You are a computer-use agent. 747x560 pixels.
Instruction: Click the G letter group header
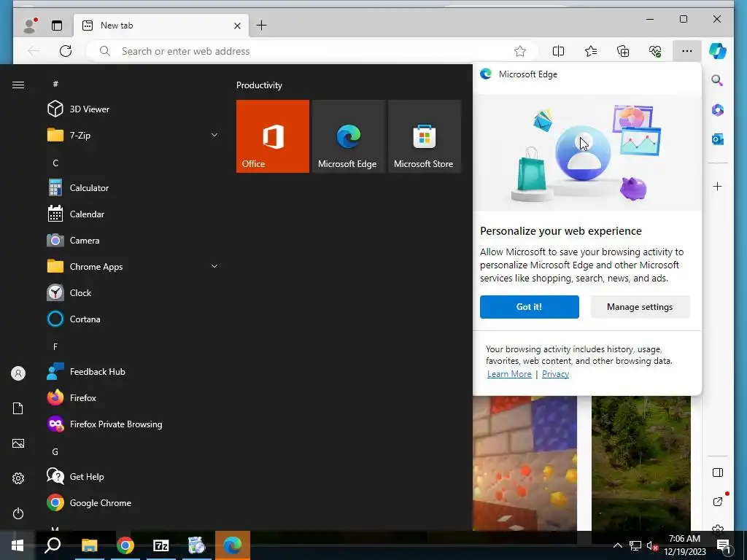(55, 451)
